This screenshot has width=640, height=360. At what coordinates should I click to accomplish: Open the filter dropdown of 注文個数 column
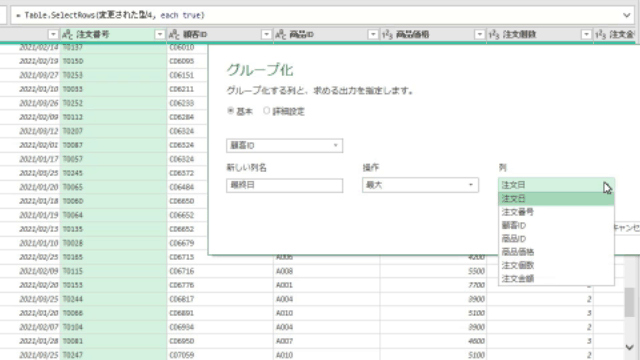coord(586,35)
